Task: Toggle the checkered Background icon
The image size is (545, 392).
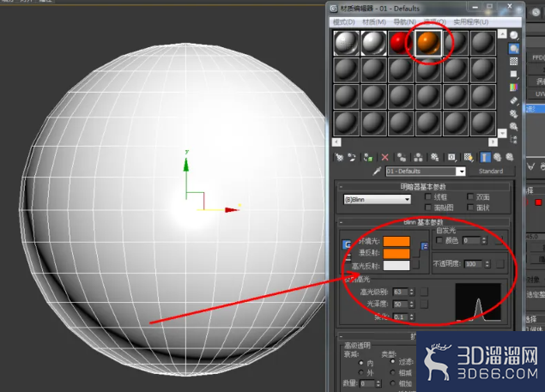Action: (514, 61)
